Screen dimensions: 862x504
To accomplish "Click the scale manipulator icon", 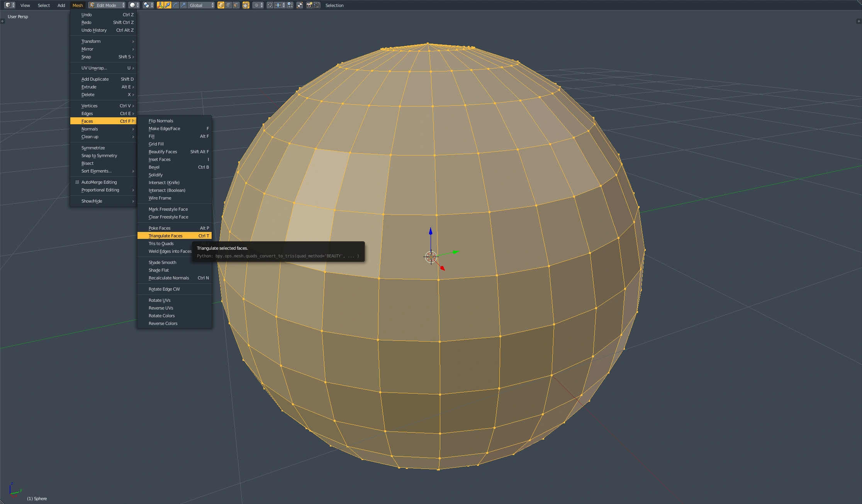I will pos(183,5).
